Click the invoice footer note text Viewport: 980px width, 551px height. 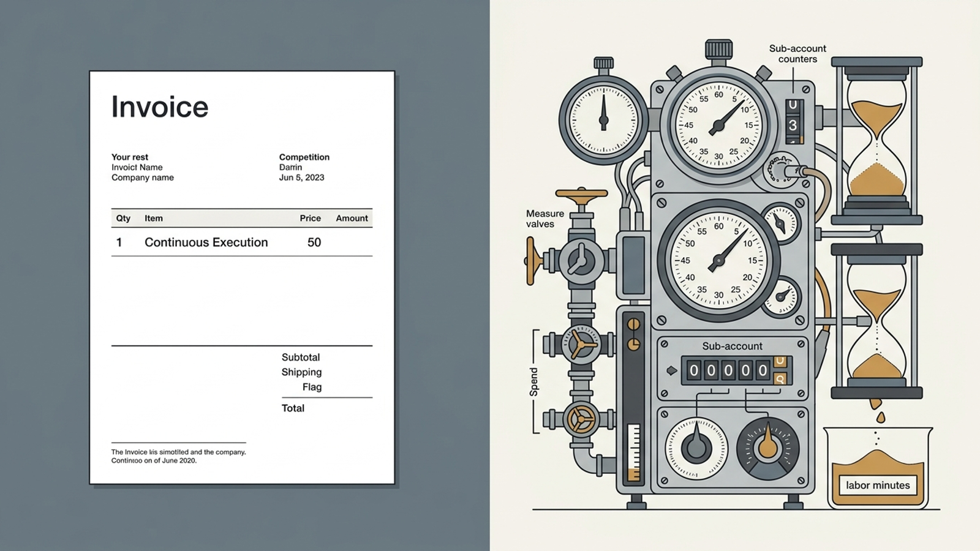tap(178, 456)
